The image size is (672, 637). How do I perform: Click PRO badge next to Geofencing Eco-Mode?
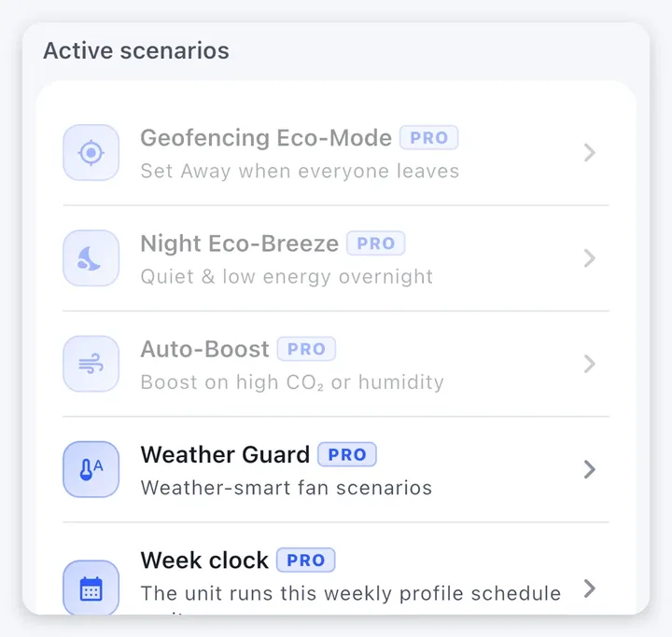click(429, 138)
